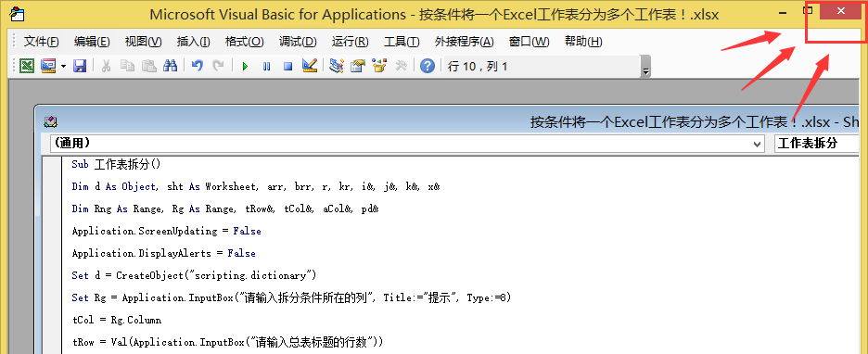Undo the last action via toolbar
Screen dimensions: 868x354
click(x=198, y=67)
